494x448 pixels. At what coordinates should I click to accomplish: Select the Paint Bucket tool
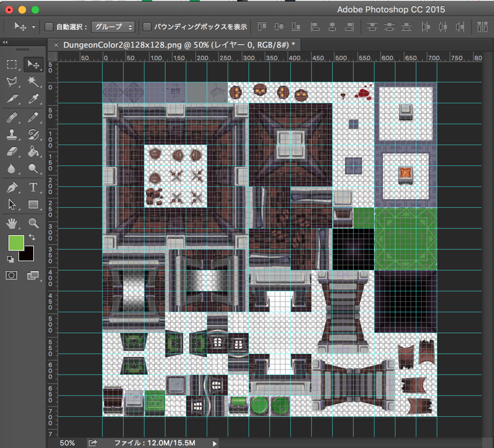[33, 151]
